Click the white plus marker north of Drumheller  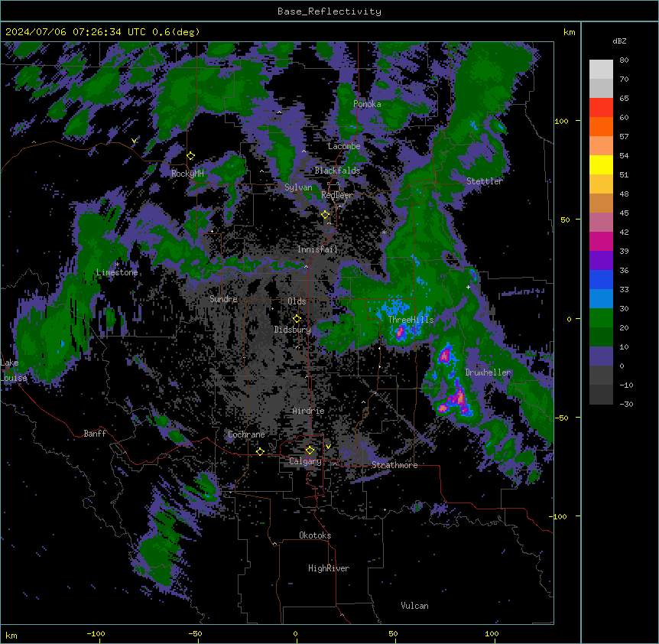point(468,287)
